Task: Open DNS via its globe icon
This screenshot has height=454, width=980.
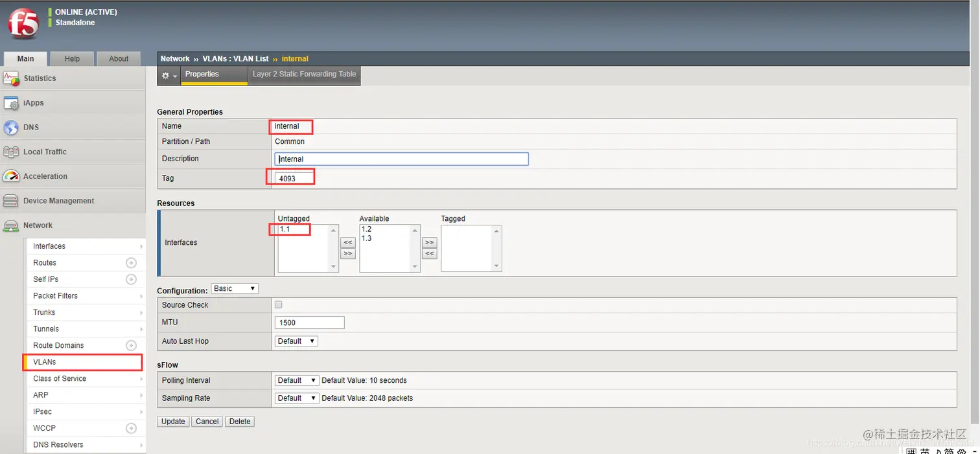Action: [11, 128]
